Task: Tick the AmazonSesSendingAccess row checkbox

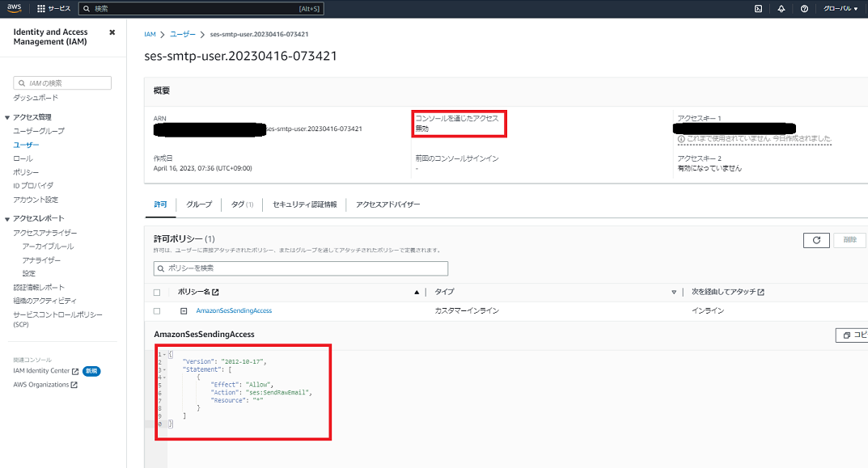Action: [x=157, y=311]
